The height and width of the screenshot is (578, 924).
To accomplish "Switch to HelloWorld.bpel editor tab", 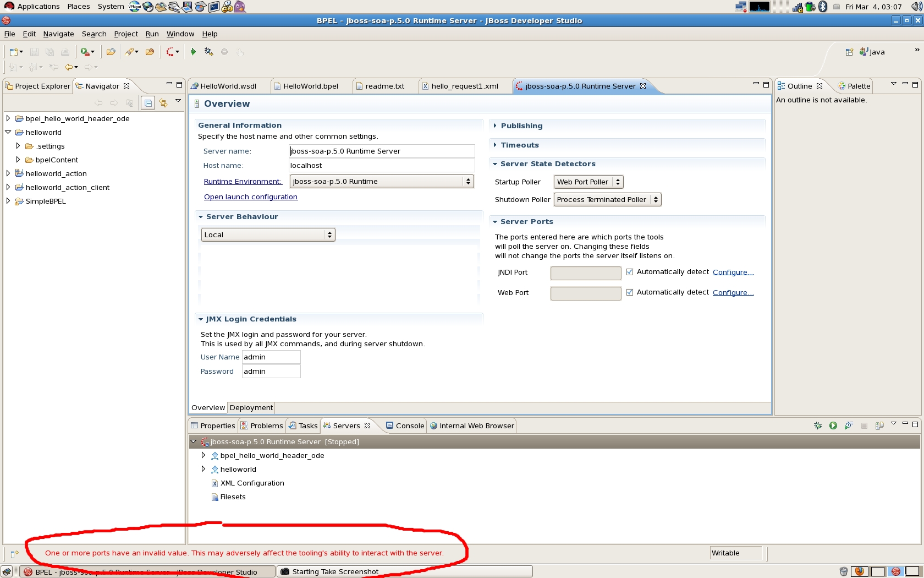I will (x=311, y=86).
